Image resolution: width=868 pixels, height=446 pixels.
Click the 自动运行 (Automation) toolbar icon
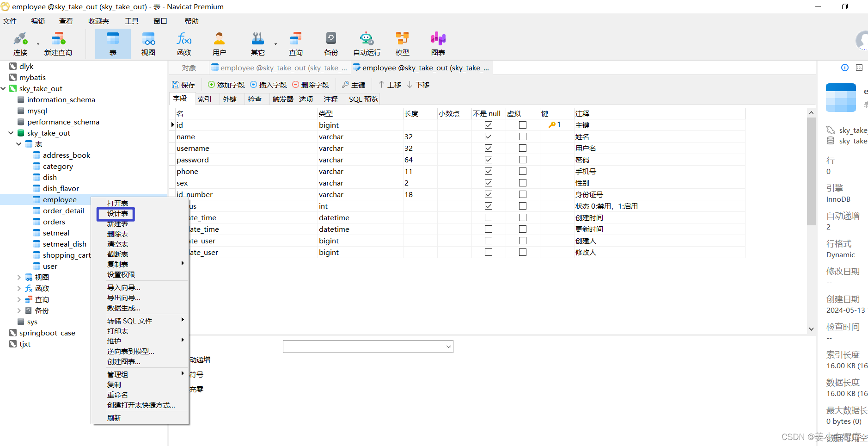tap(366, 43)
